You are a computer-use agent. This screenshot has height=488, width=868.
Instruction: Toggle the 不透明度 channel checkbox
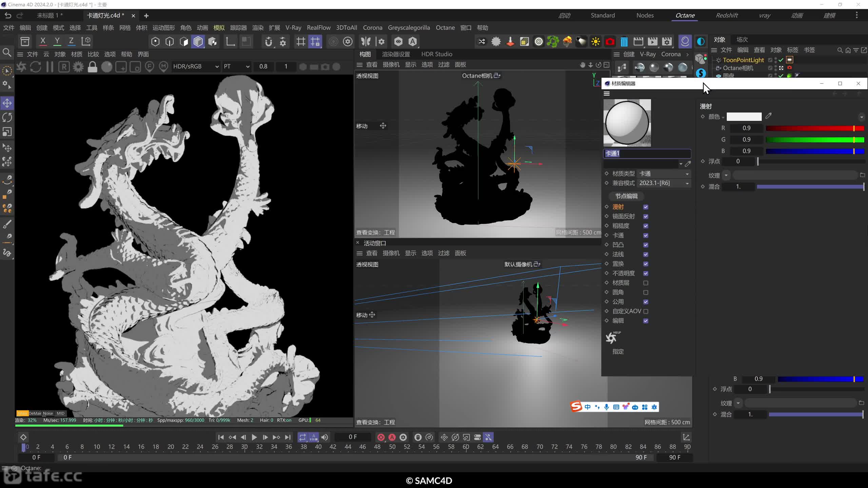[646, 273]
